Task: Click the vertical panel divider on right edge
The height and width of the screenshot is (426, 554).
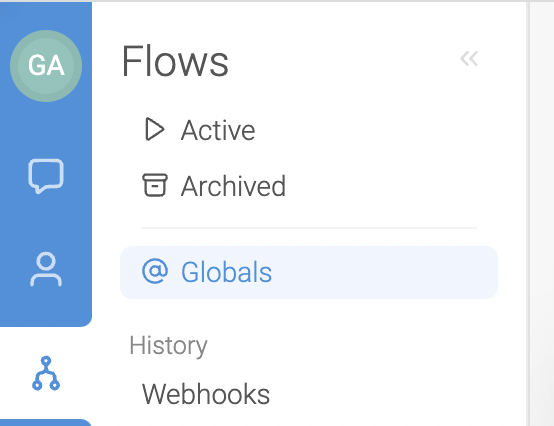Action: pos(528,213)
